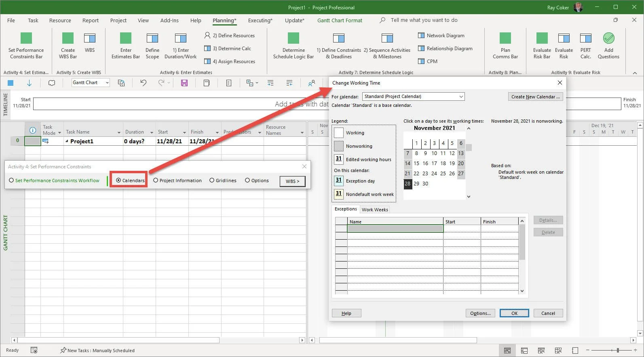
Task: Close the Activity 4 workflow bar
Action: (304, 166)
